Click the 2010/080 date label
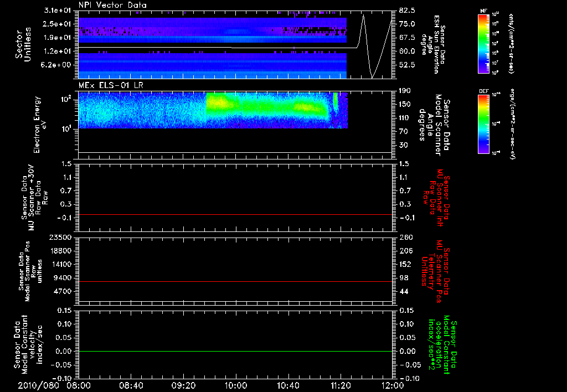This screenshot has height=392, width=567. [39, 385]
